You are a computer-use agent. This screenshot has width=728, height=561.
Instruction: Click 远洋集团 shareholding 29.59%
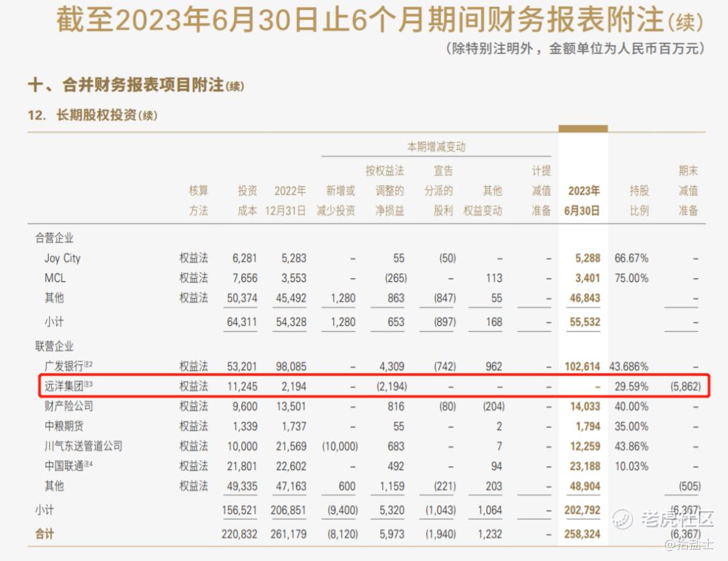click(632, 386)
